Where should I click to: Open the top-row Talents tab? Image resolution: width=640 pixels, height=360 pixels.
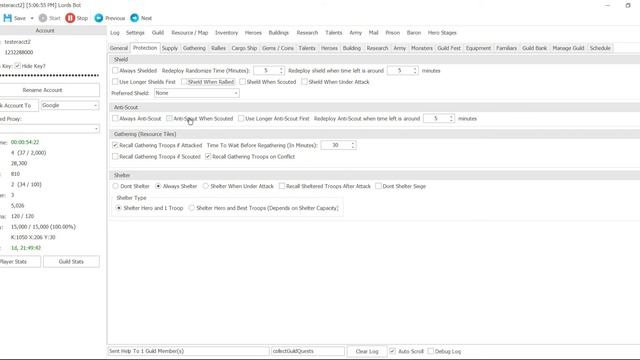tap(333, 33)
